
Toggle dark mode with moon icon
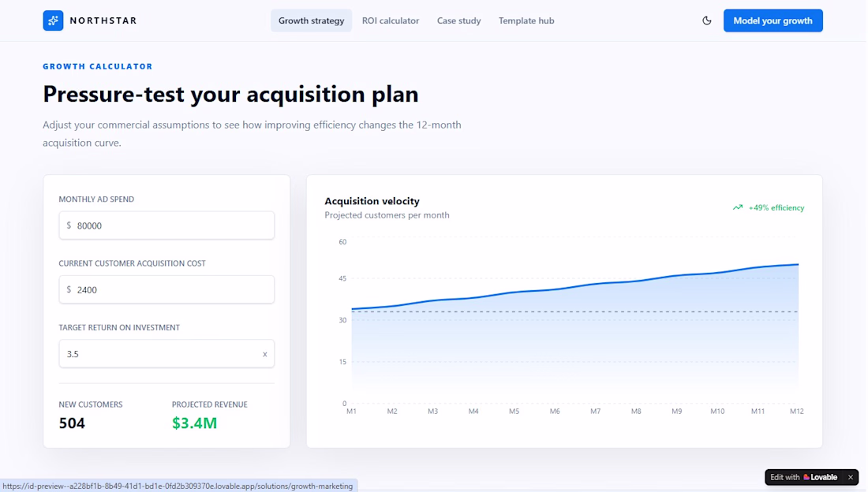pyautogui.click(x=707, y=20)
